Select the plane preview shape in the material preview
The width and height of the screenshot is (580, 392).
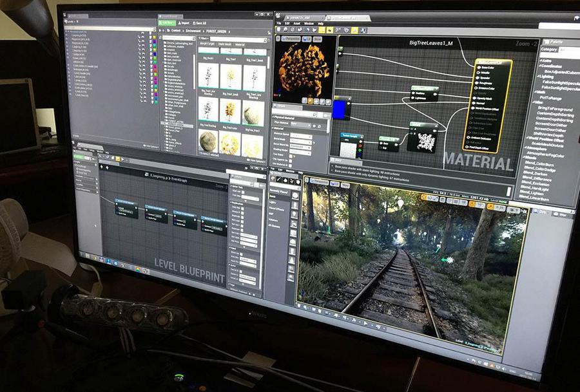(x=316, y=101)
